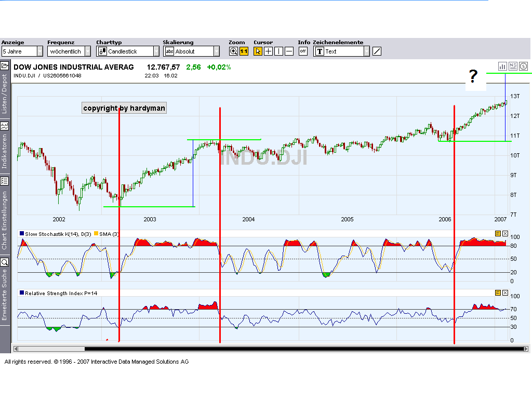Click the black horizontal scrollbar thumb

[x=304, y=349]
